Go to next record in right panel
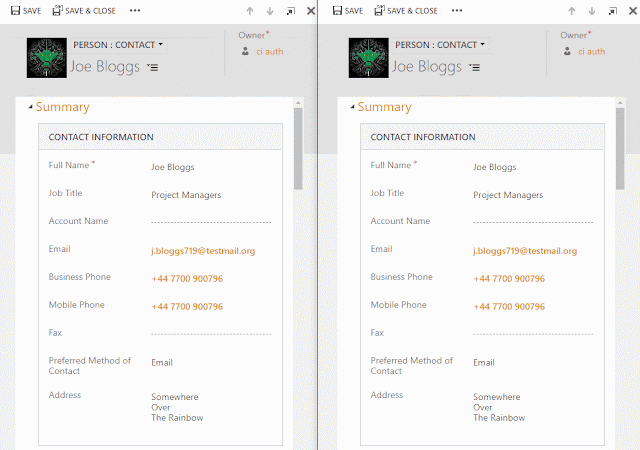This screenshot has width=640, height=450. tap(591, 11)
